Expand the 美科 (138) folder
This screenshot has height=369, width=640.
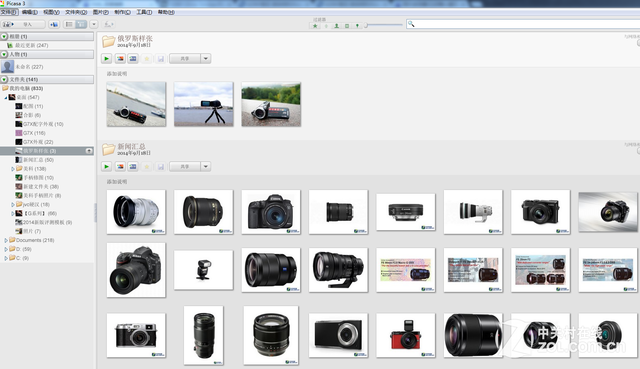pyautogui.click(x=13, y=169)
